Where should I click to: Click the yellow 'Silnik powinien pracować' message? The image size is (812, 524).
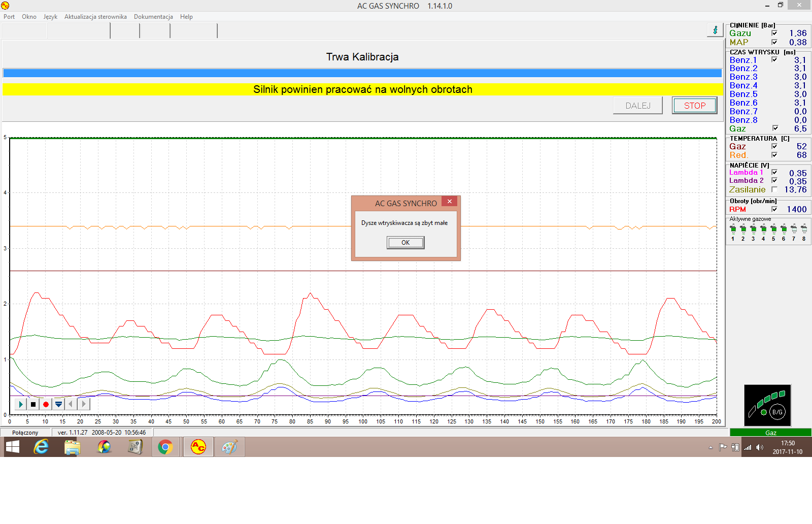[x=363, y=89]
